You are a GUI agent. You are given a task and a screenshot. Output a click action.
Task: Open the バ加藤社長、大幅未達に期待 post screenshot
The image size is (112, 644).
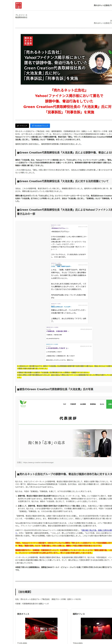(x=69, y=333)
